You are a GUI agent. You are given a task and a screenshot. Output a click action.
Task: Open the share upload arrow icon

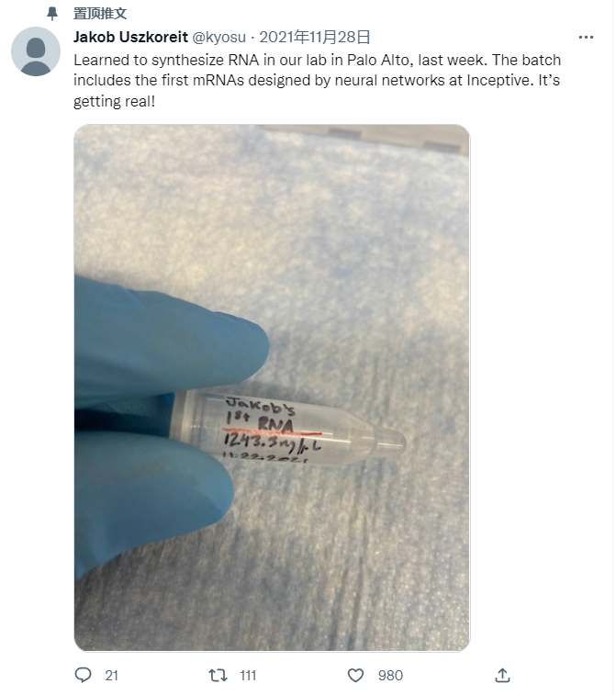point(502,676)
